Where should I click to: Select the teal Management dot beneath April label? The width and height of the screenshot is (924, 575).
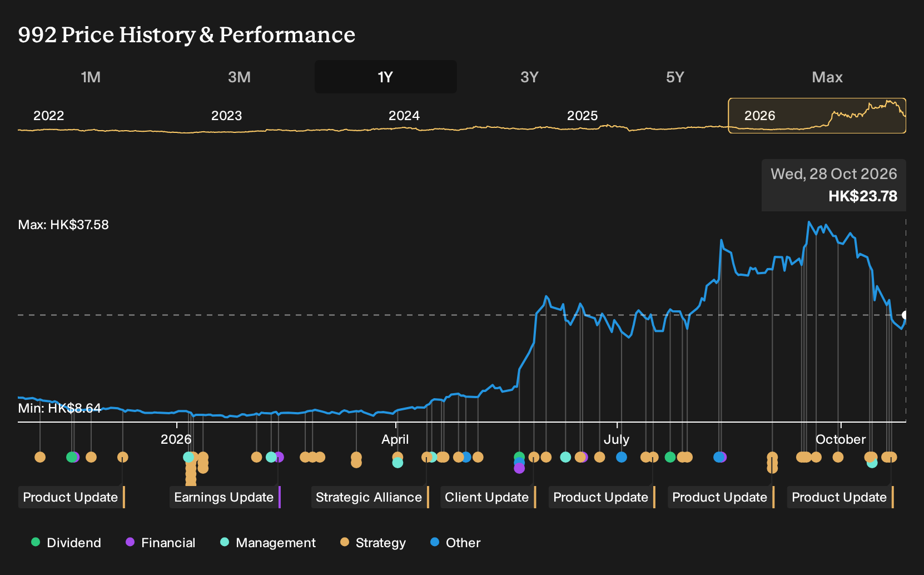pyautogui.click(x=398, y=463)
